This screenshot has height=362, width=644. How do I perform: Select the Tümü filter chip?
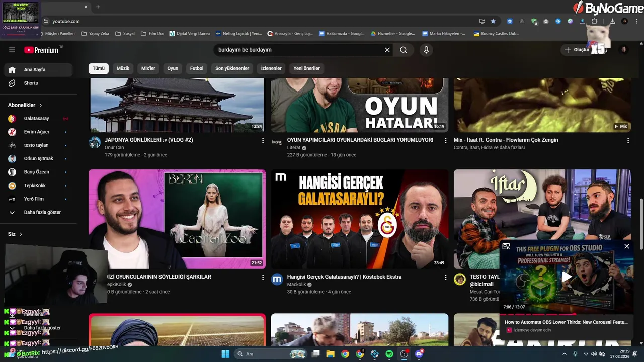pos(99,68)
